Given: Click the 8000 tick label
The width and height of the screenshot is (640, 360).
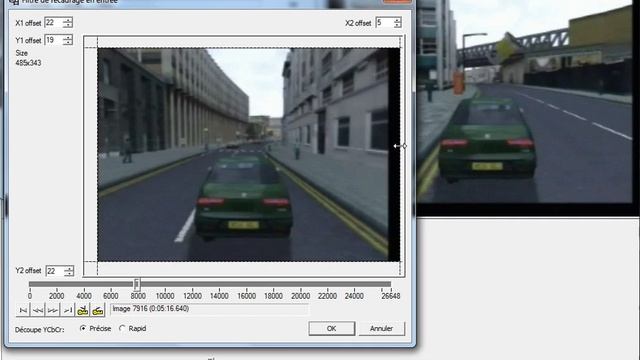Looking at the screenshot, I should 138,296.
